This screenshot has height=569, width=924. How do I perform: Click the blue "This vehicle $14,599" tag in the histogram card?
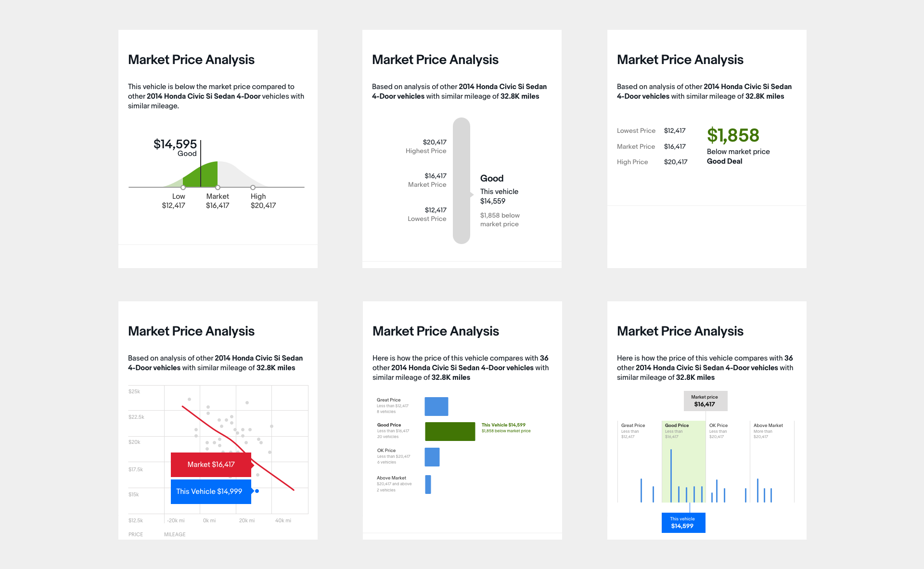(x=683, y=522)
